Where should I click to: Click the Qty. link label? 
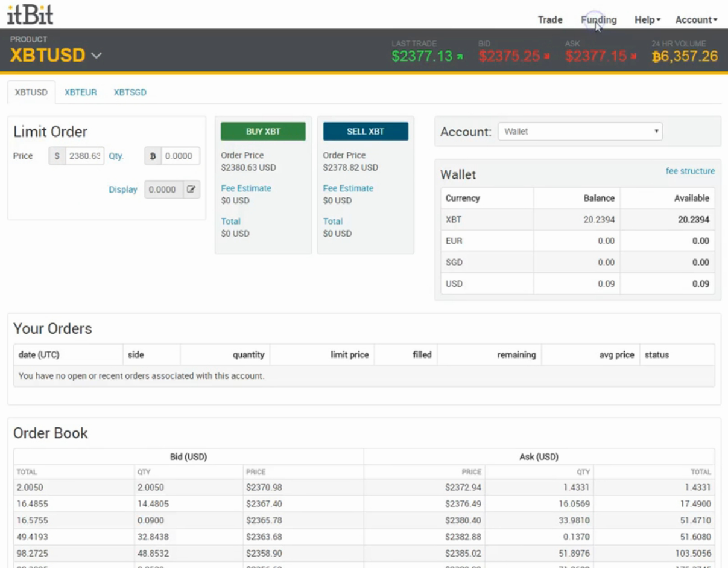pyautogui.click(x=116, y=156)
